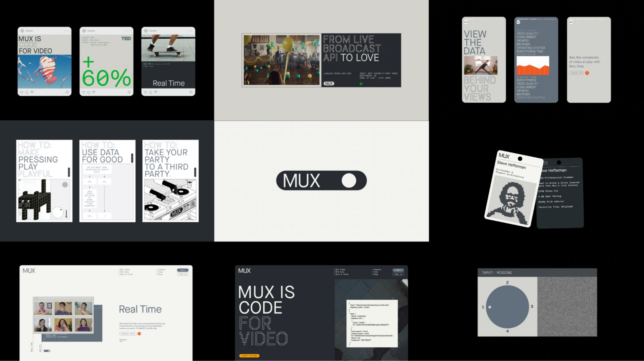Click the MUX pill badge on the live broadcast banner

pos(329,84)
